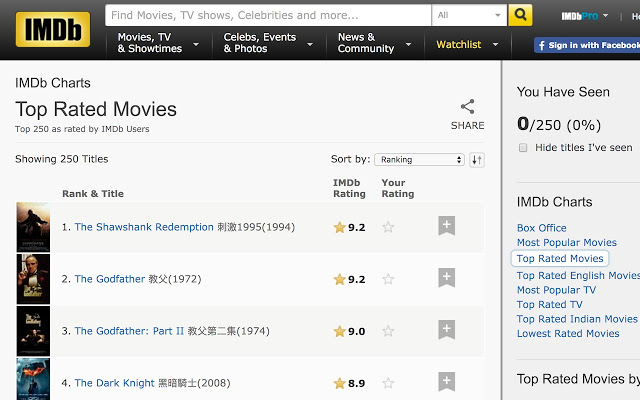Go to Top Rated TV chart
This screenshot has height=400, width=640.
tap(549, 304)
